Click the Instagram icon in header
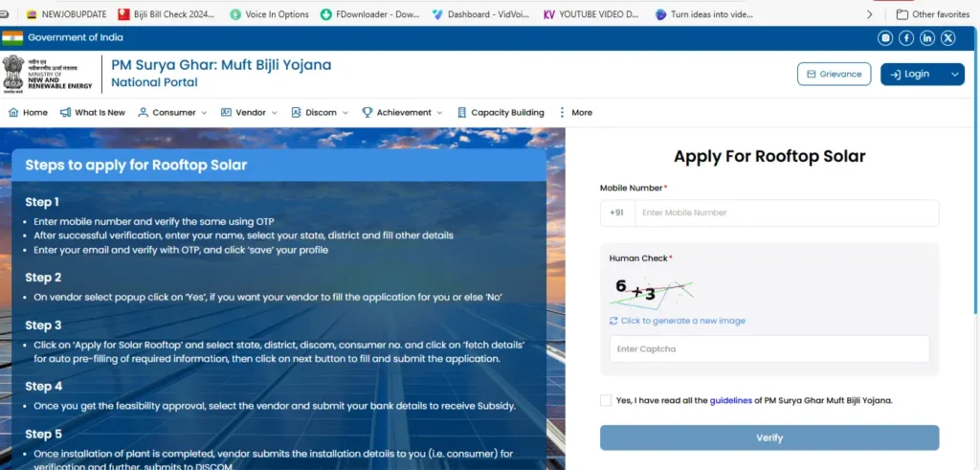The height and width of the screenshot is (470, 980). [x=886, y=37]
